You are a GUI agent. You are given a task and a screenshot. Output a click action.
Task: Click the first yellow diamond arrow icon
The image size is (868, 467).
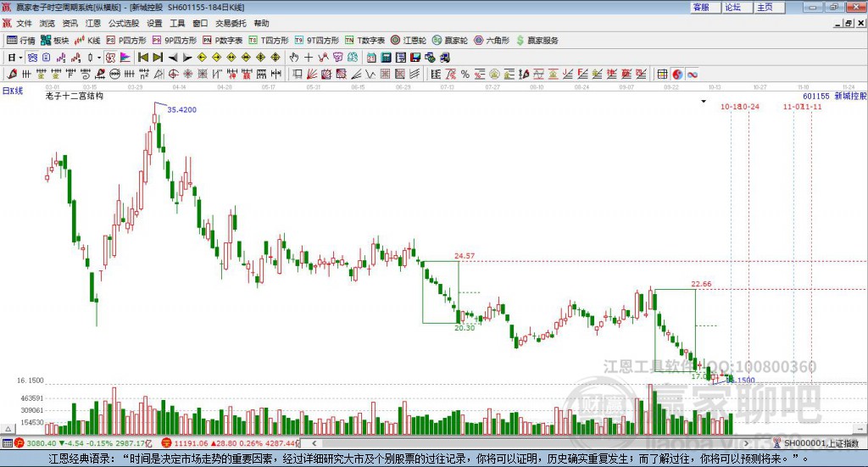click(x=202, y=58)
